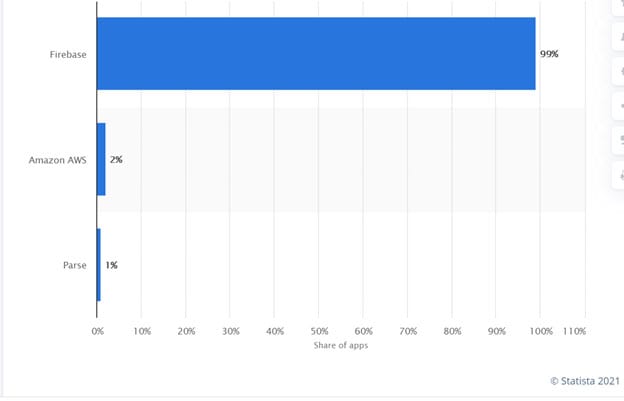Click the 1% data label
The image size is (624, 401).
pos(111,265)
